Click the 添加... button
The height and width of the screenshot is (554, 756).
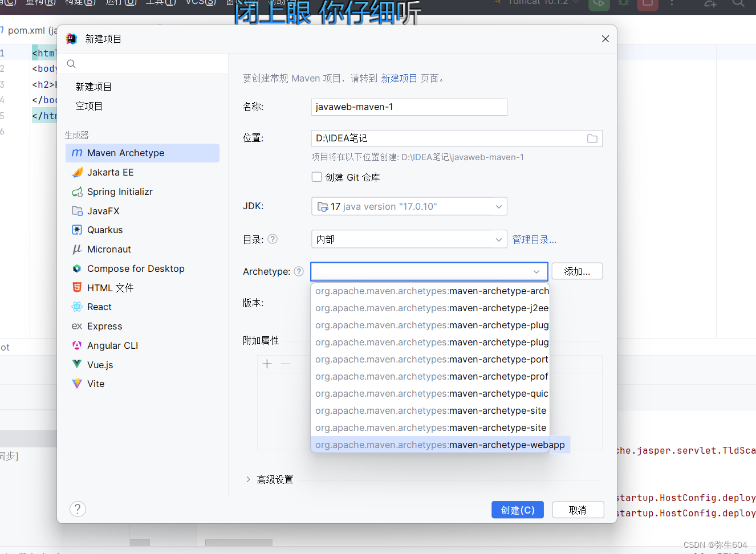(577, 271)
